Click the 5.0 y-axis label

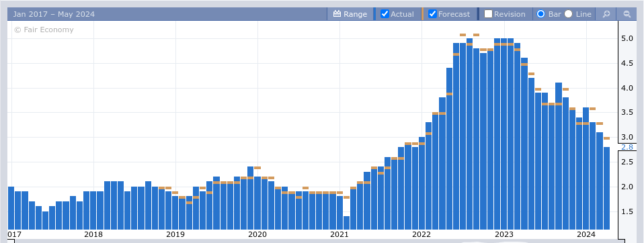click(x=627, y=38)
